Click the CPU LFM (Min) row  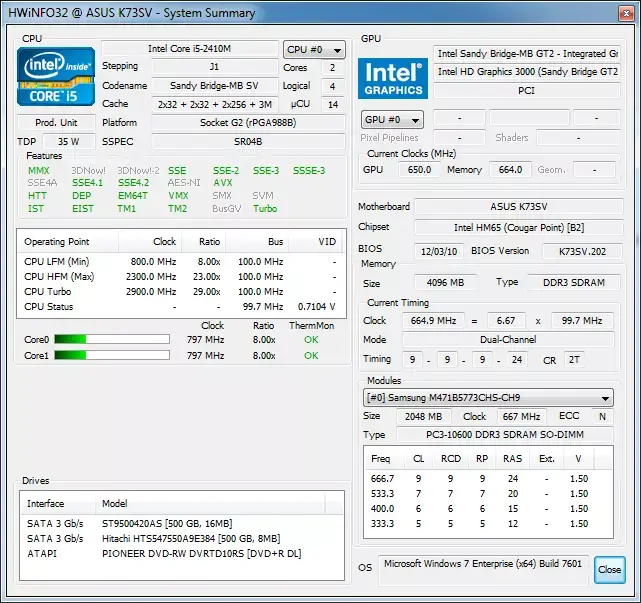(x=182, y=262)
